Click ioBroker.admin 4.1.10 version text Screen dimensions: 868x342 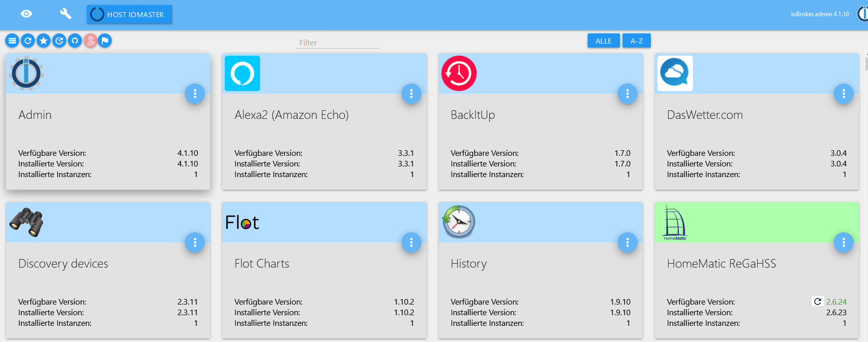tap(820, 14)
